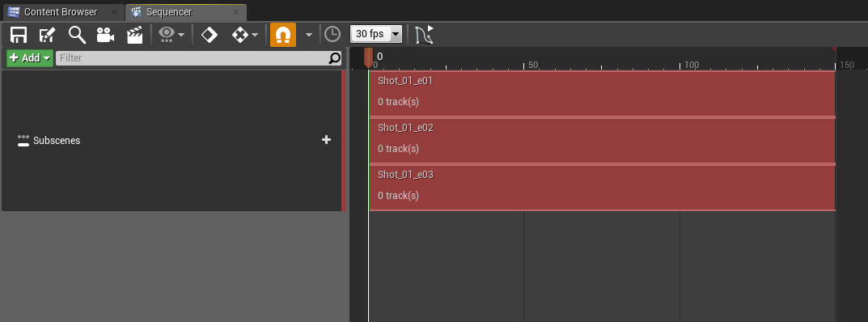Open the eye view options dropdown

(x=171, y=35)
